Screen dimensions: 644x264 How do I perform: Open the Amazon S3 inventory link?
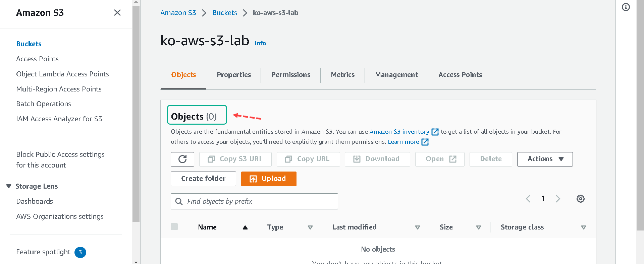tap(399, 132)
